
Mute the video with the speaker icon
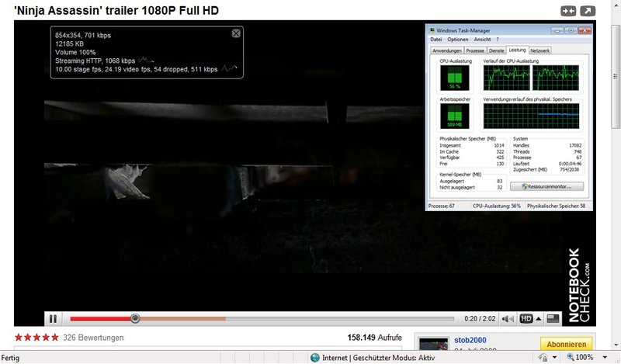point(508,319)
